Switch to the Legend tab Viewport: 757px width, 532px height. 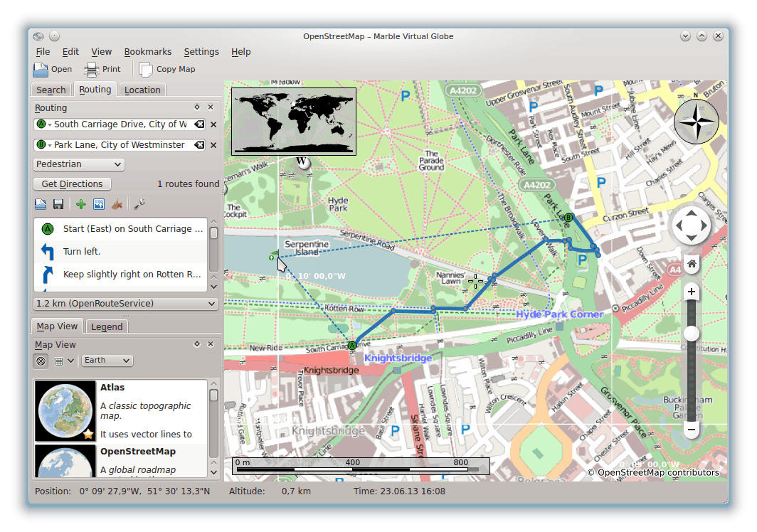click(107, 327)
